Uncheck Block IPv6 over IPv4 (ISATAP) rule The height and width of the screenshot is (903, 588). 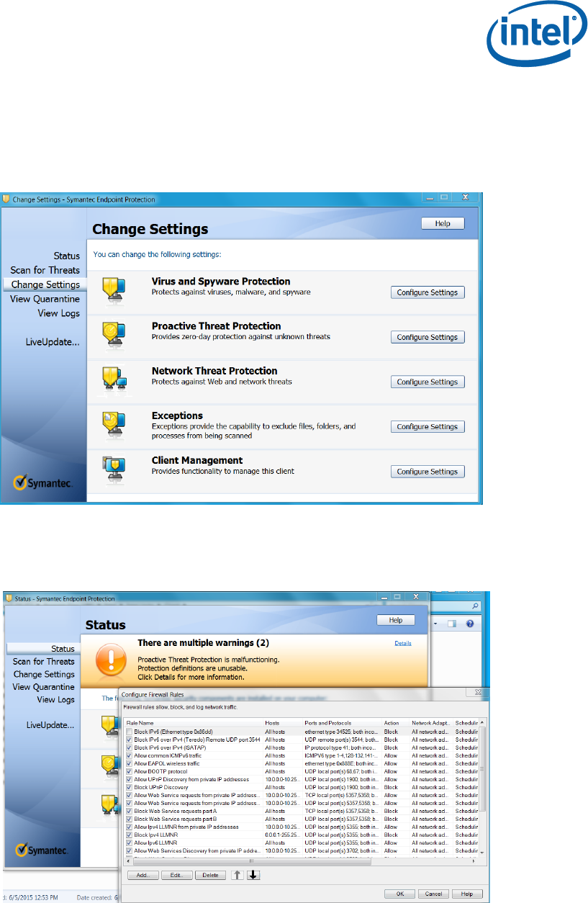(130, 747)
